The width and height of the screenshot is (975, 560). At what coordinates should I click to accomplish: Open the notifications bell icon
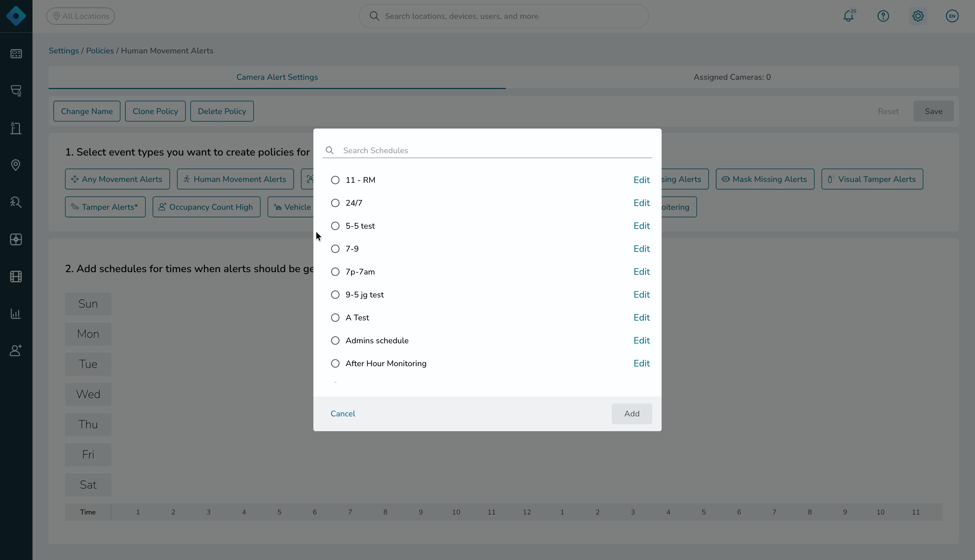pyautogui.click(x=848, y=16)
